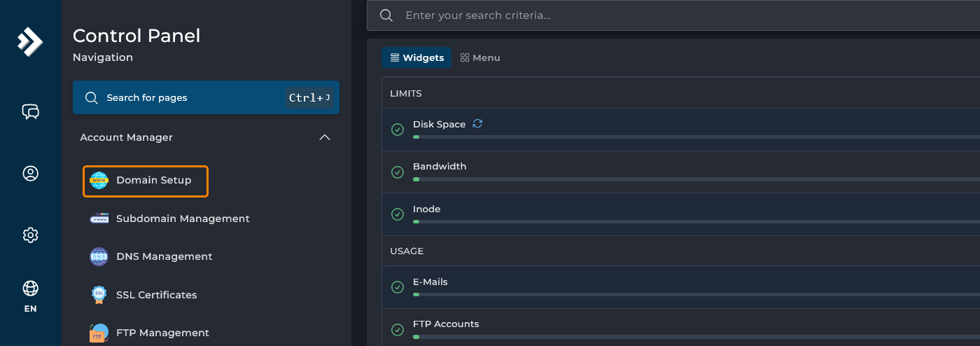The width and height of the screenshot is (980, 346).
Task: Click the globe language icon
Action: point(30,288)
